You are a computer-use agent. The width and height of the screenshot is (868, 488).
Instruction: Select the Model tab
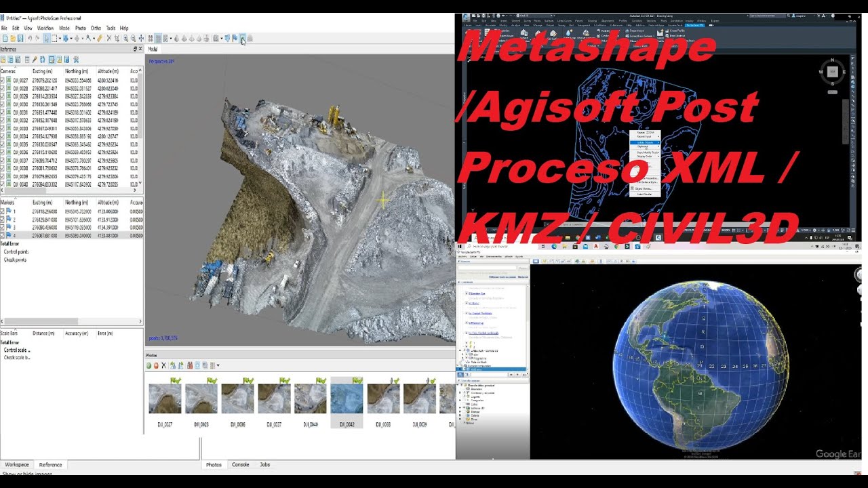pyautogui.click(x=153, y=49)
